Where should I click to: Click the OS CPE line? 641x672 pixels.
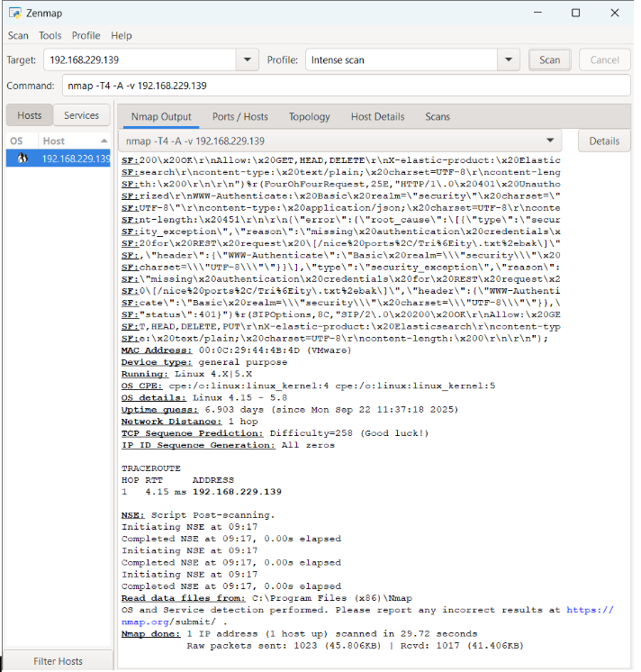308,386
